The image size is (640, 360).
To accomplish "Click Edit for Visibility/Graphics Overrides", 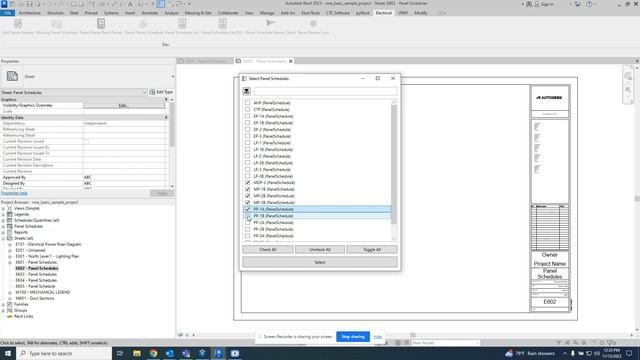I will pos(124,105).
